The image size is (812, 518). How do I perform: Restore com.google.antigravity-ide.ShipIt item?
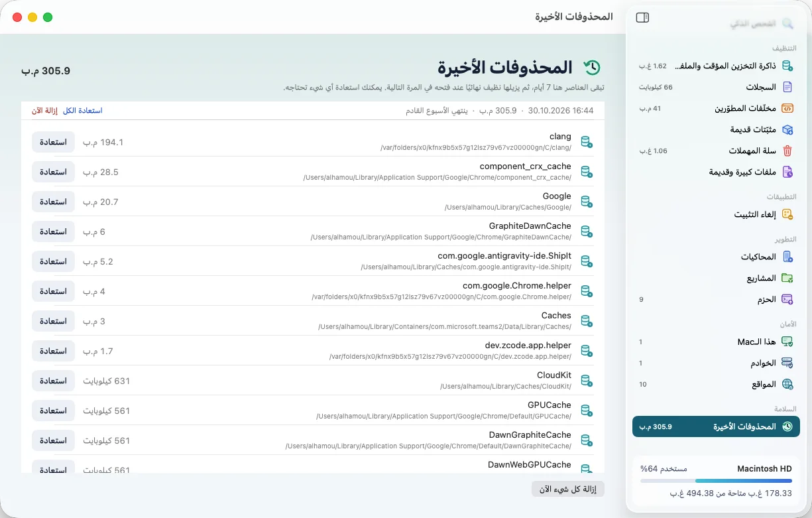click(53, 261)
